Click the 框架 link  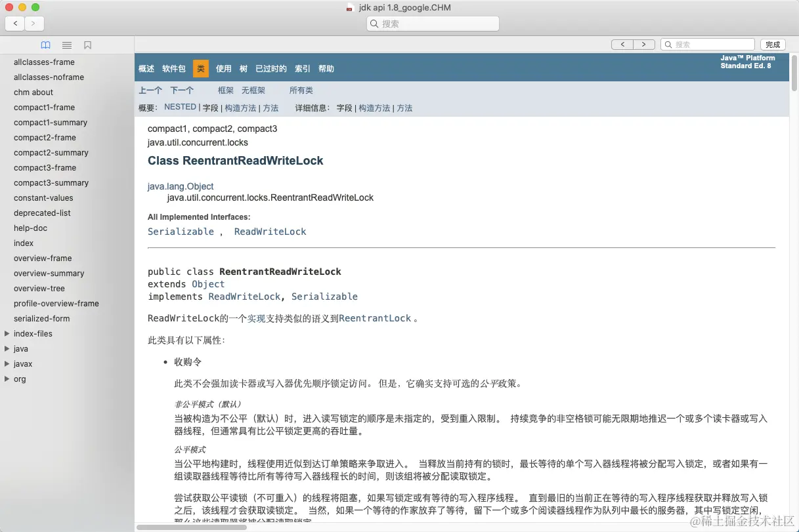tap(226, 91)
